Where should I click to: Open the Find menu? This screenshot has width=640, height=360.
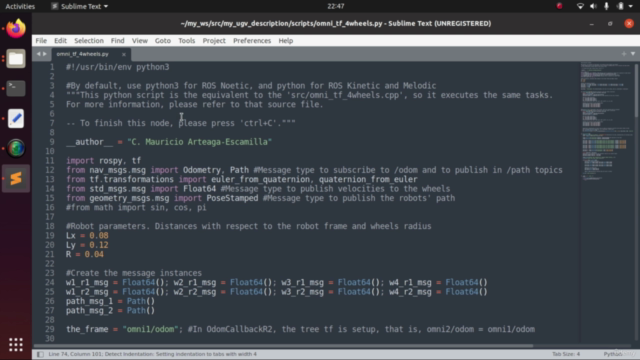point(118,41)
